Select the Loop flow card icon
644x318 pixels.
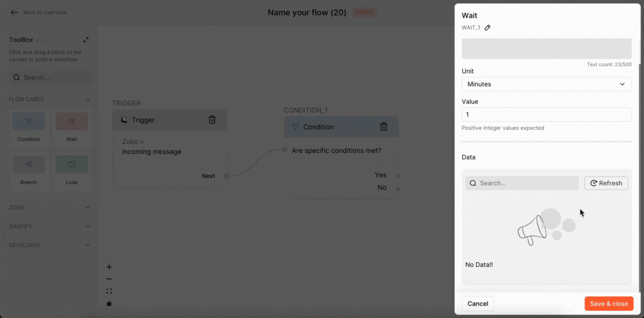72,164
